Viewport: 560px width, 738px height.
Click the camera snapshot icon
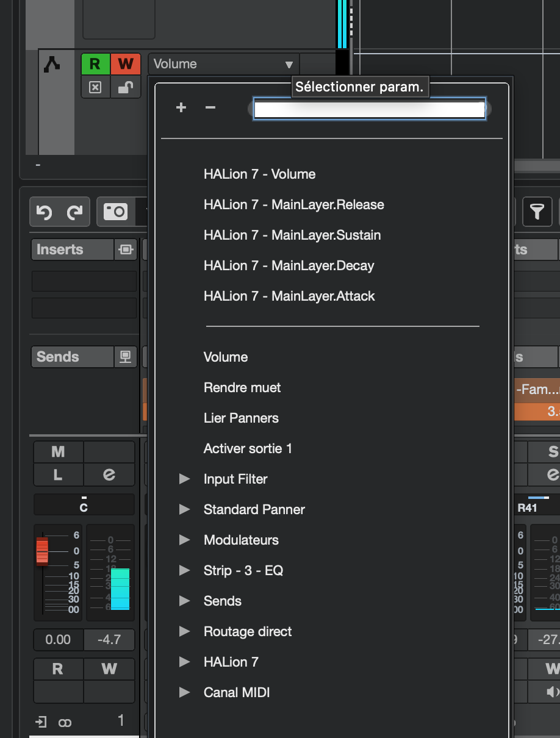coord(115,212)
